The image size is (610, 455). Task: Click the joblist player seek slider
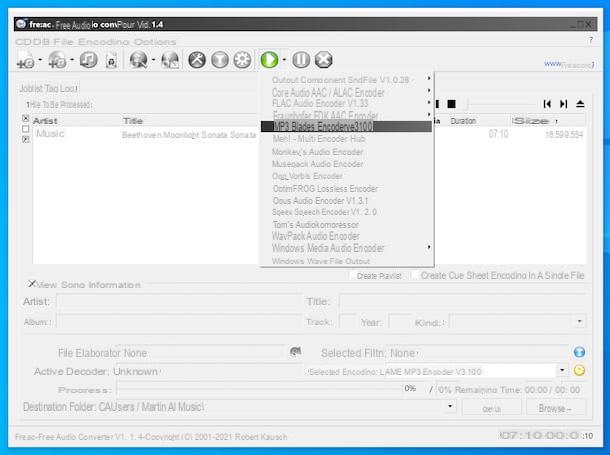pos(502,104)
